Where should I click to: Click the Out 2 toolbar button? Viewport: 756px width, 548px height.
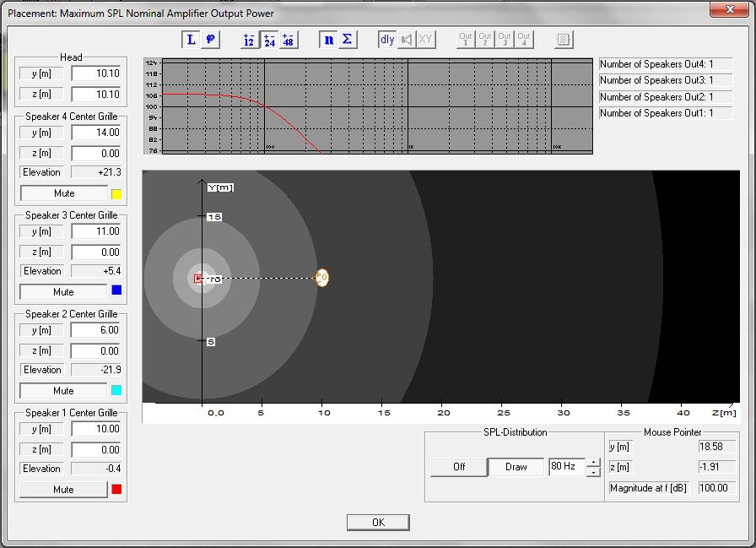click(485, 40)
